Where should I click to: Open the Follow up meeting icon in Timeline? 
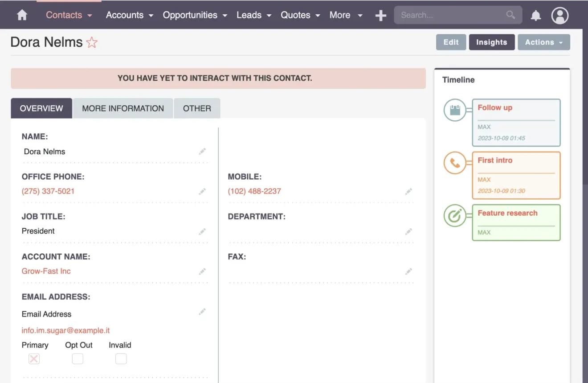(x=455, y=110)
